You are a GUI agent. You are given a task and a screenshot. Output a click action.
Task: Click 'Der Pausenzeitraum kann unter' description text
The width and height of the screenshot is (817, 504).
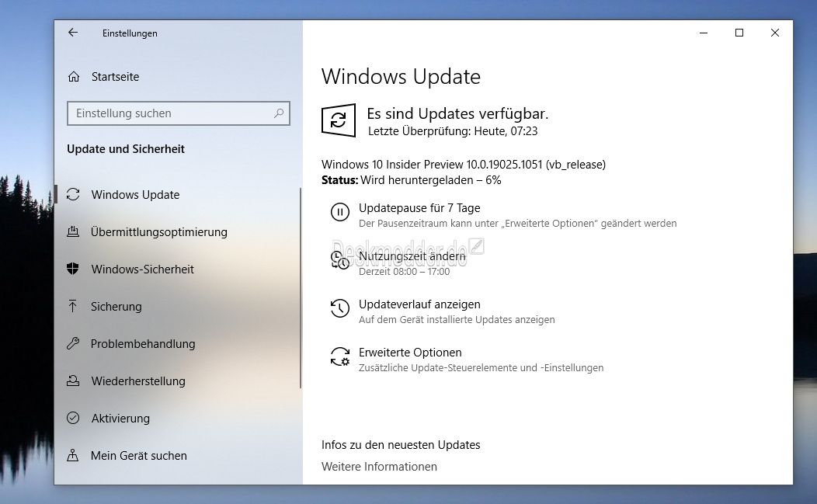517,224
